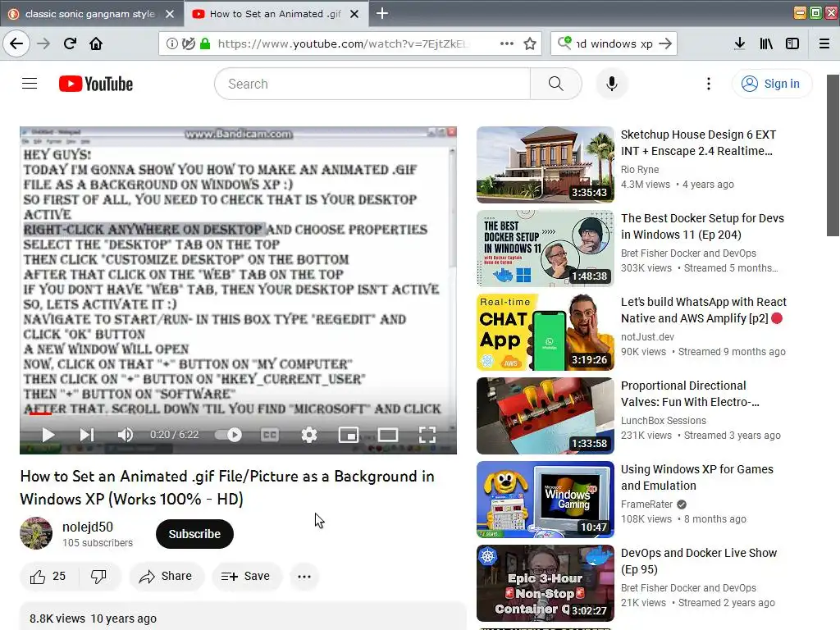The height and width of the screenshot is (630, 840).
Task: Switch to classic sonic gangnam style tab
Action: coord(90,14)
